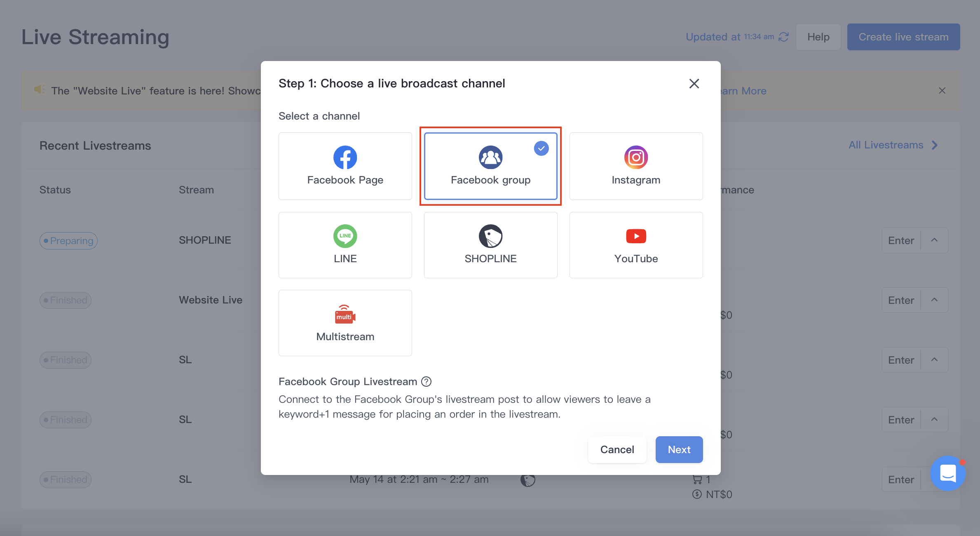
Task: Click the cart icon in May 14 row
Action: point(697,480)
